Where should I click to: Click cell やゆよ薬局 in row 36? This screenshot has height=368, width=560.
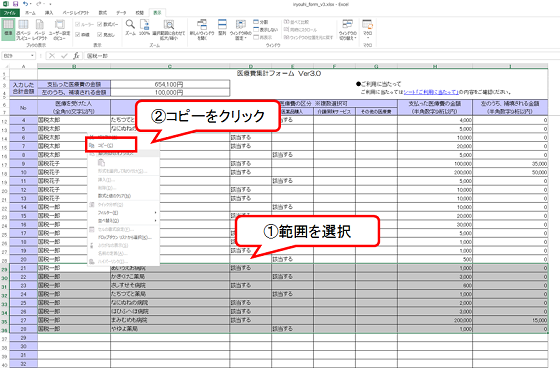(170, 329)
